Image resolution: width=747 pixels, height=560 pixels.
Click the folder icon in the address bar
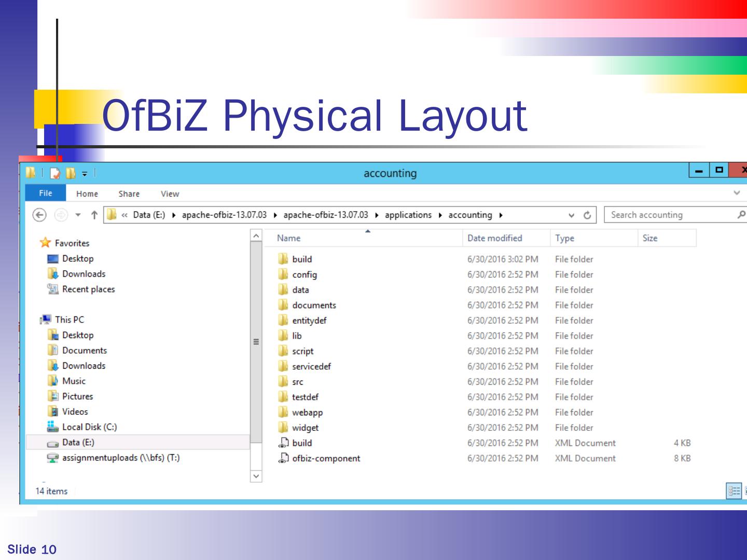pyautogui.click(x=112, y=215)
